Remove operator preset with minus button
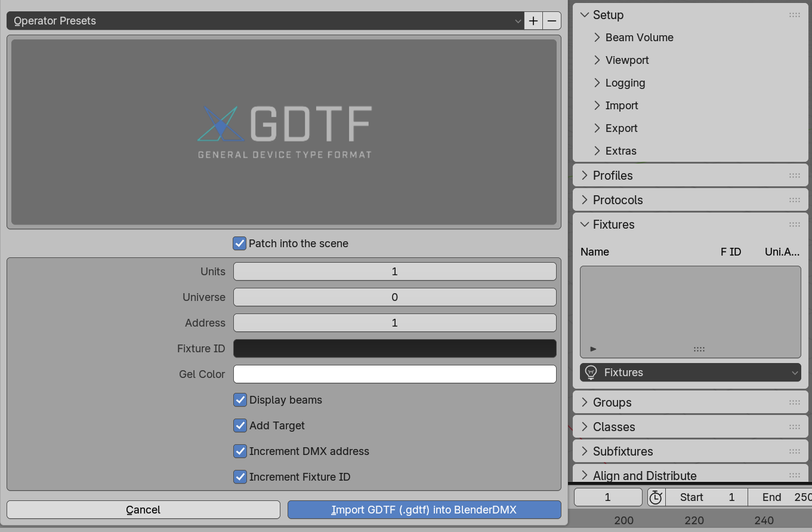Screen dimensions: 812x532 point(552,21)
